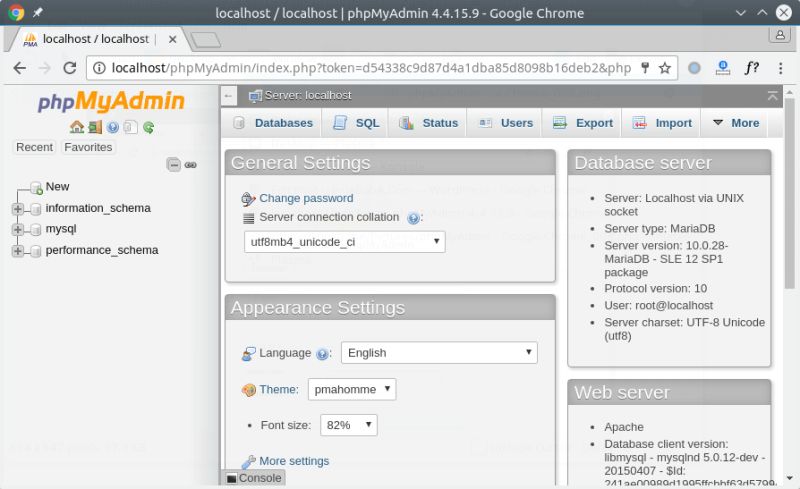Click the navigation panel hide arrow button
Screen dimensions: 800x489
pos(229,95)
